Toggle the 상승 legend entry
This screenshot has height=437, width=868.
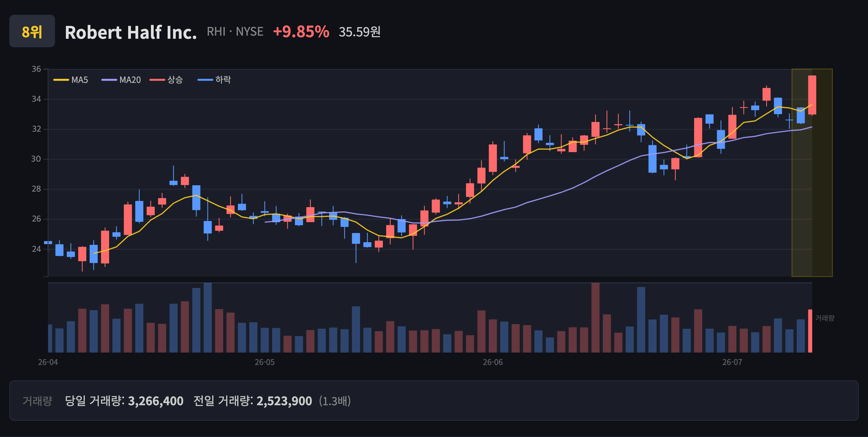pos(166,80)
